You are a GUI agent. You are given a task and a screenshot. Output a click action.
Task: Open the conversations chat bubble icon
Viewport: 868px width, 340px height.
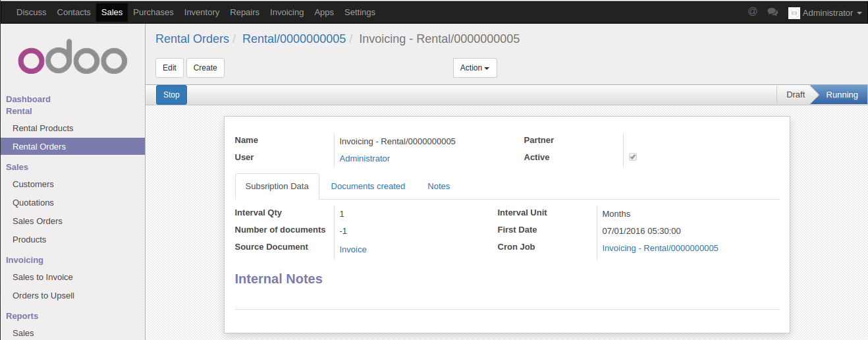773,12
